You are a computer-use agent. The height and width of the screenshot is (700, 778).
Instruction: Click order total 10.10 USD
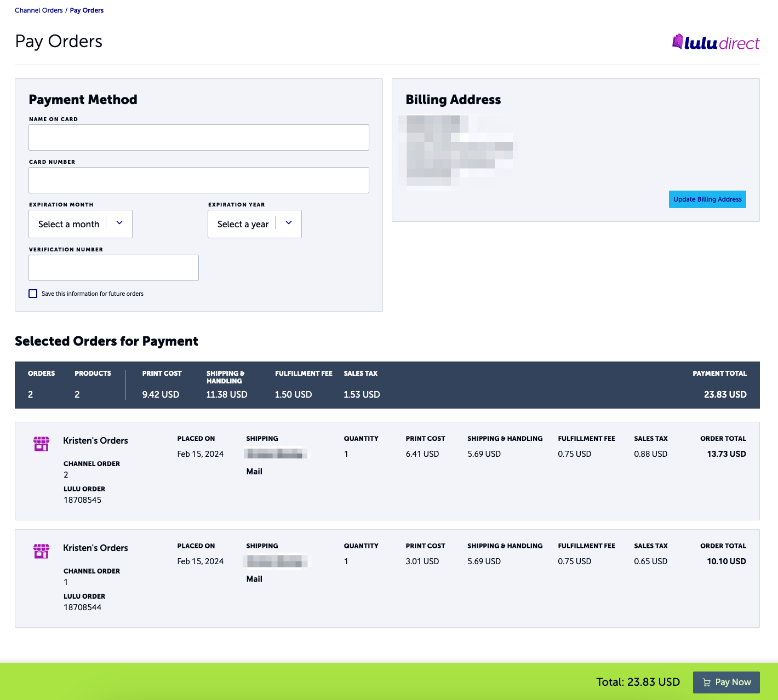[726, 561]
